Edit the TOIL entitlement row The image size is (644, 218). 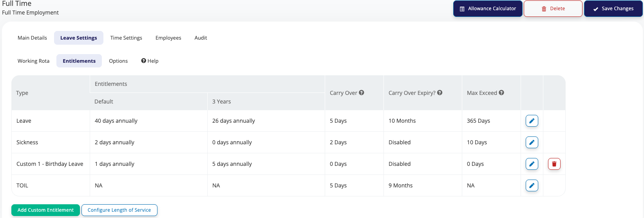[532, 185]
